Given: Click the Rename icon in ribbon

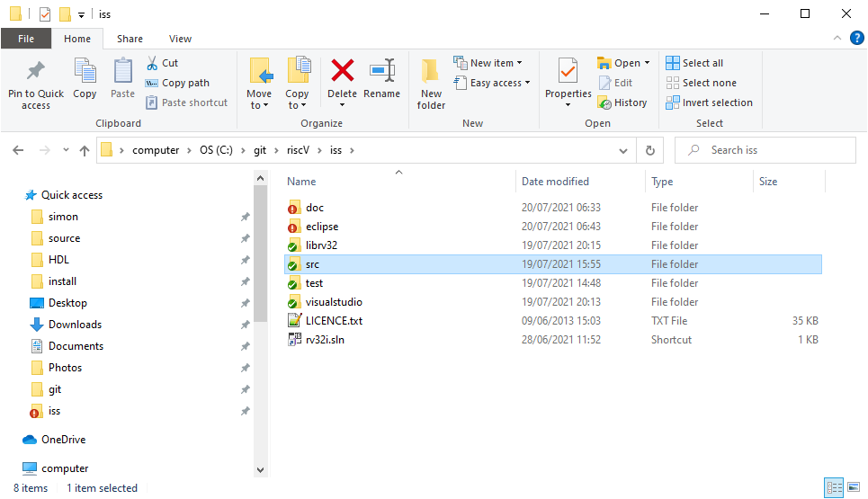Looking at the screenshot, I should point(382,72).
